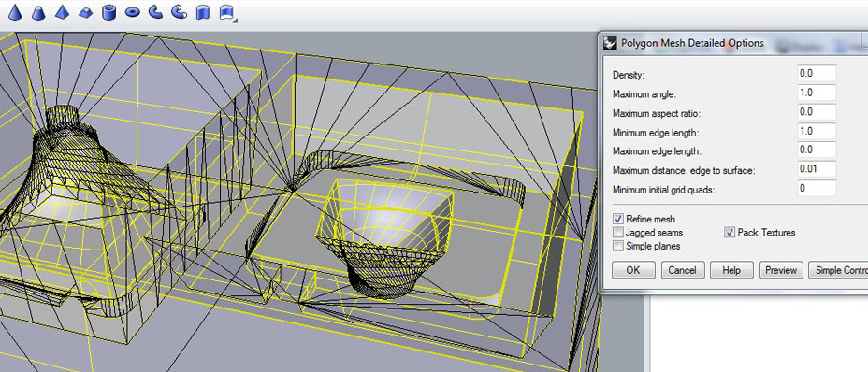The width and height of the screenshot is (868, 372).
Task: Click the Polygon Mesh Detailed Options title
Action: pyautogui.click(x=692, y=43)
